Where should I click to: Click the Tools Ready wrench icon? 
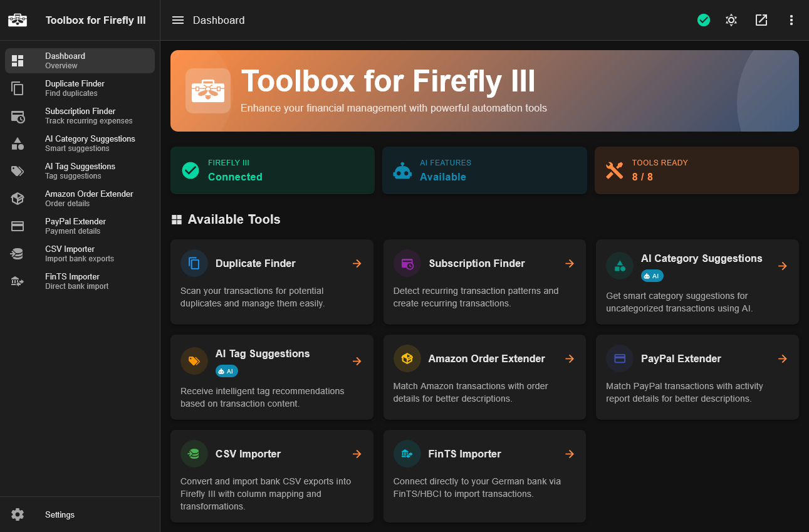(x=615, y=170)
